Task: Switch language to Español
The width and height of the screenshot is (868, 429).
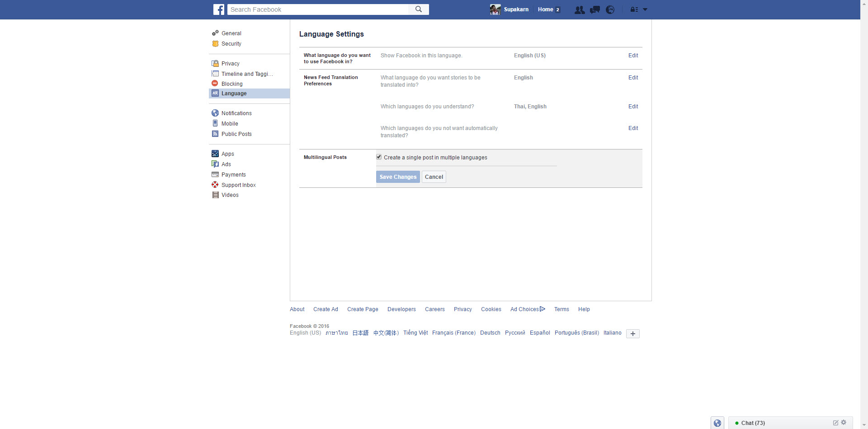Action: [x=540, y=333]
